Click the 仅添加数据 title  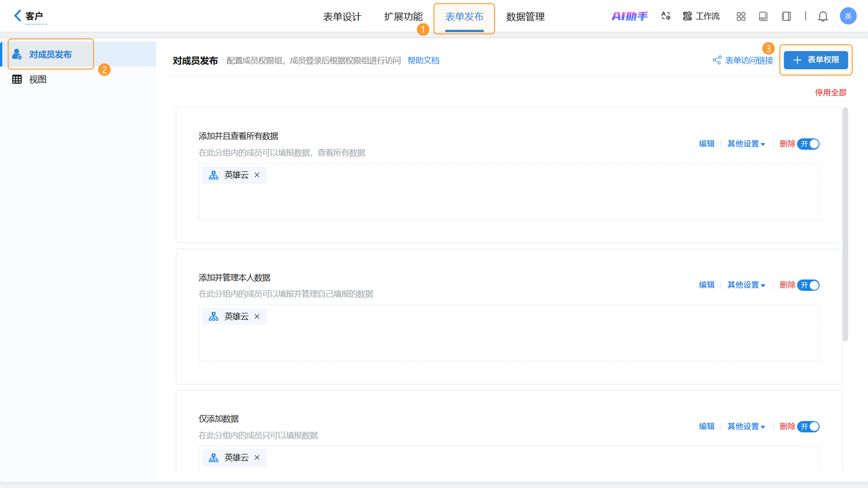(x=218, y=419)
